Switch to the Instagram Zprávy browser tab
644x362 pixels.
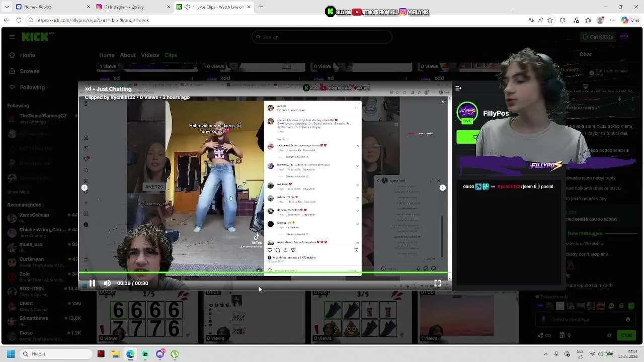coord(133,7)
